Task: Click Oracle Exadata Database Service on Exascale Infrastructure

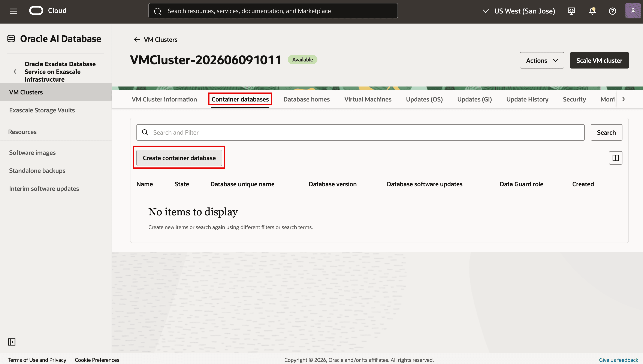Action: click(60, 72)
